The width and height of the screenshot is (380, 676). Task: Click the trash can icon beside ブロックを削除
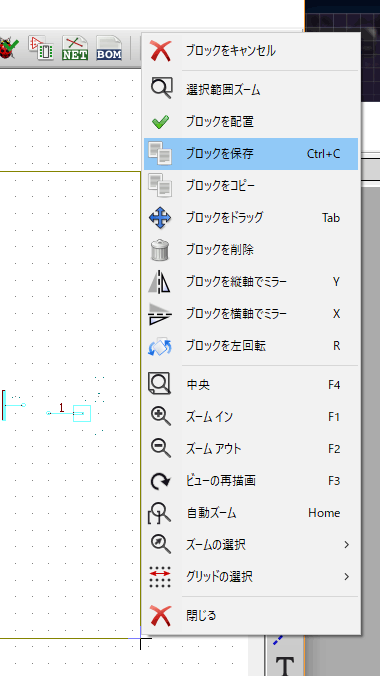(160, 250)
